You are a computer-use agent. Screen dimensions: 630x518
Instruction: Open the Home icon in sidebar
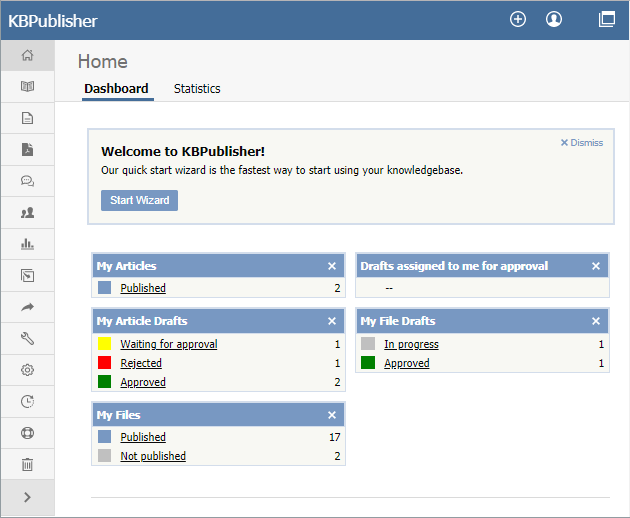pos(27,55)
